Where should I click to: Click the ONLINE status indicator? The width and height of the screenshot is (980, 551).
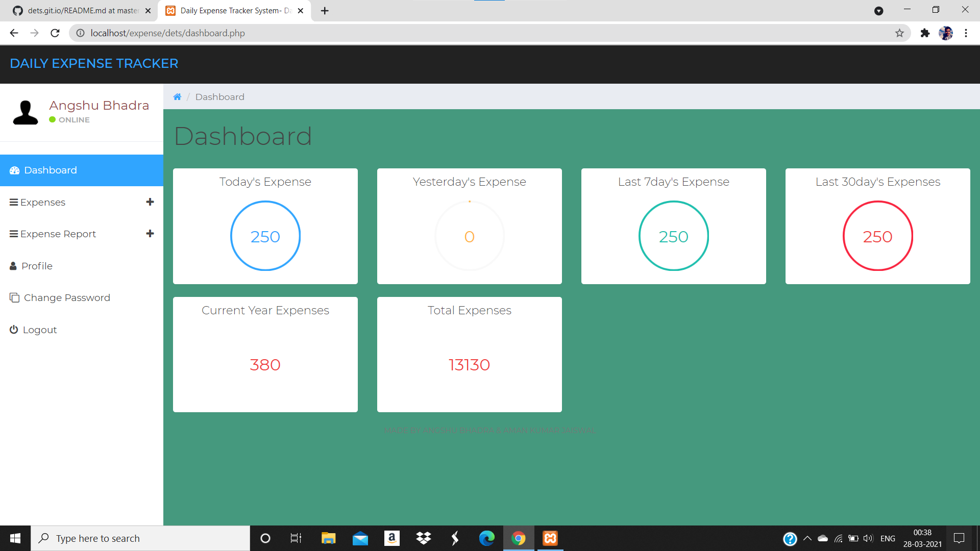[52, 119]
